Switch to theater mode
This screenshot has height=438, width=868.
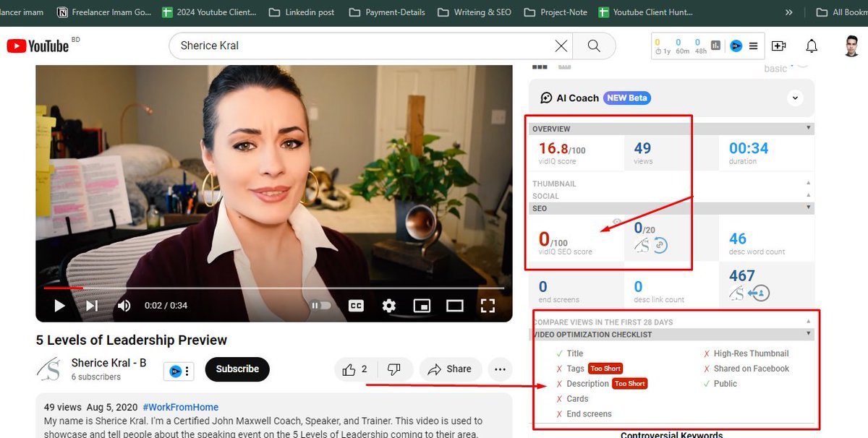click(454, 306)
